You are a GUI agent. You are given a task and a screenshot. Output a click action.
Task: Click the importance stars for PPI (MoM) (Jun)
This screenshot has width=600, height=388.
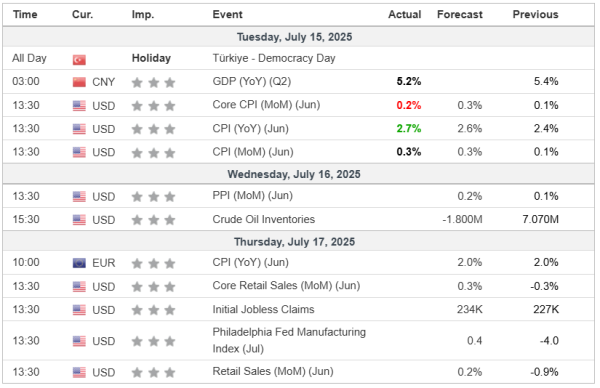[153, 197]
